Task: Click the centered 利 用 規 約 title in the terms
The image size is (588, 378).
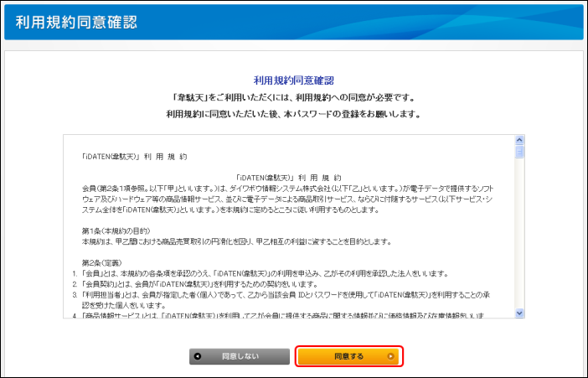Action: (289, 178)
